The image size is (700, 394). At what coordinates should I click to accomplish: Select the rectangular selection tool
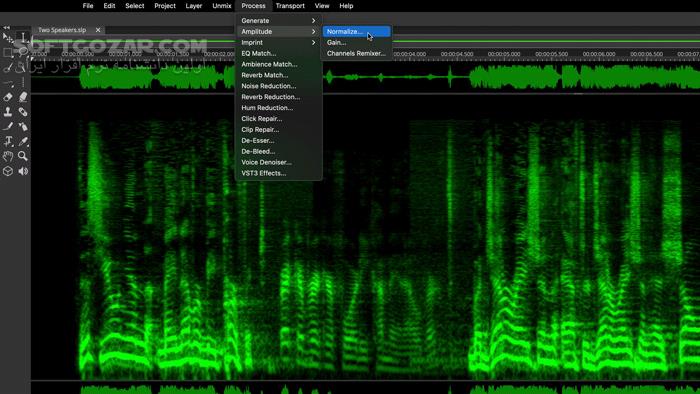pos(8,53)
